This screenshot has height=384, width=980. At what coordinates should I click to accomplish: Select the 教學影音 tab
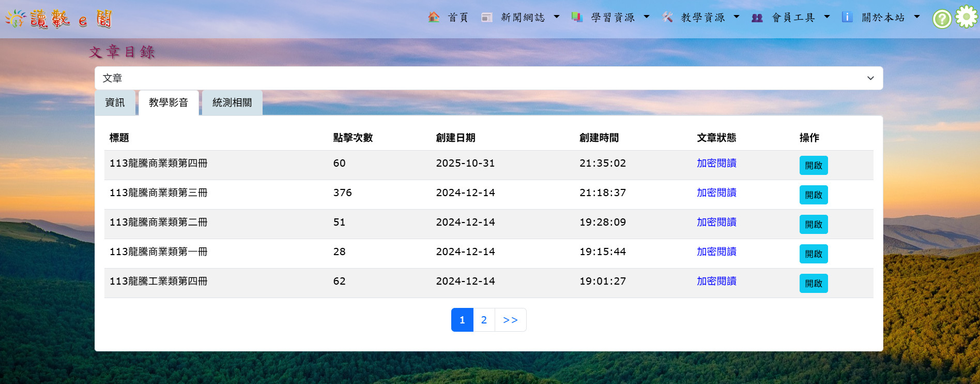pos(169,102)
